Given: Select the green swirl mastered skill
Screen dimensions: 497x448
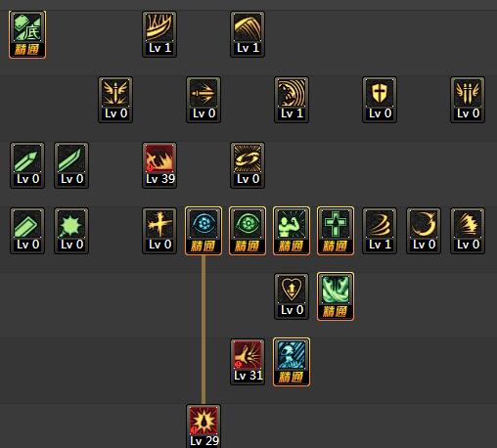Looking at the screenshot, I should (336, 296).
